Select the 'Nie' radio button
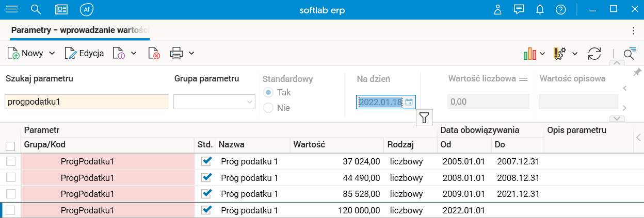This screenshot has height=218, width=644. 268,108
